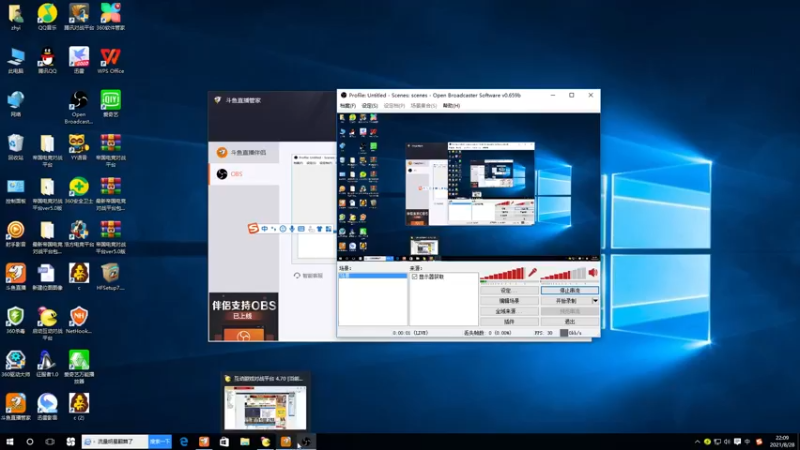Viewport: 800px width, 450px height.
Task: Click the refresh icon in Douyu window
Action: tap(297, 276)
